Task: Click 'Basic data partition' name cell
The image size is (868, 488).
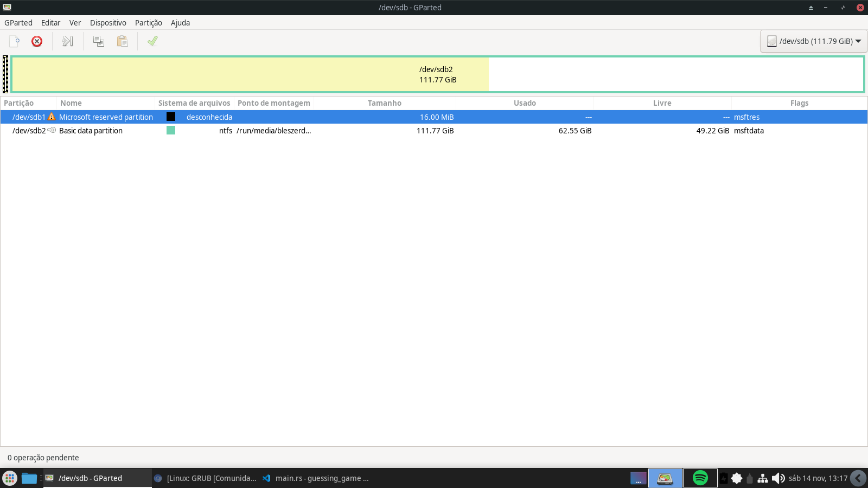Action: coord(91,131)
